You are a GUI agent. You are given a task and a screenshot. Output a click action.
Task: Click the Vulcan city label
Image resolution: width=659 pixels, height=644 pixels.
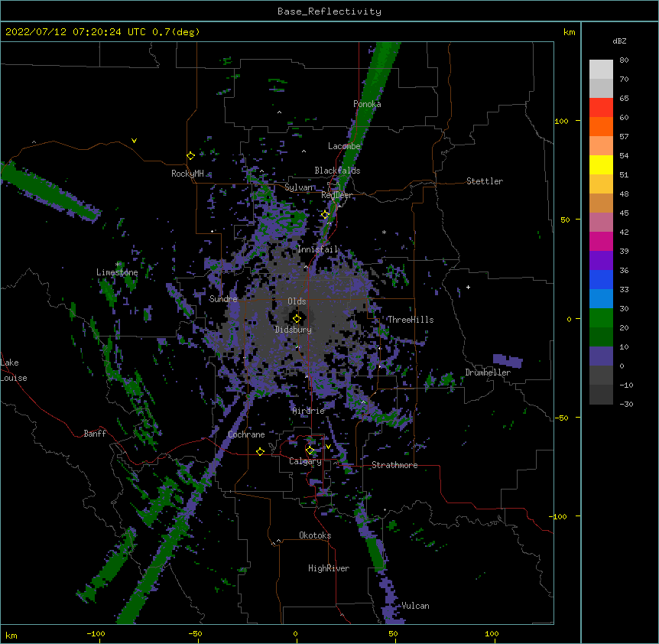coord(415,606)
